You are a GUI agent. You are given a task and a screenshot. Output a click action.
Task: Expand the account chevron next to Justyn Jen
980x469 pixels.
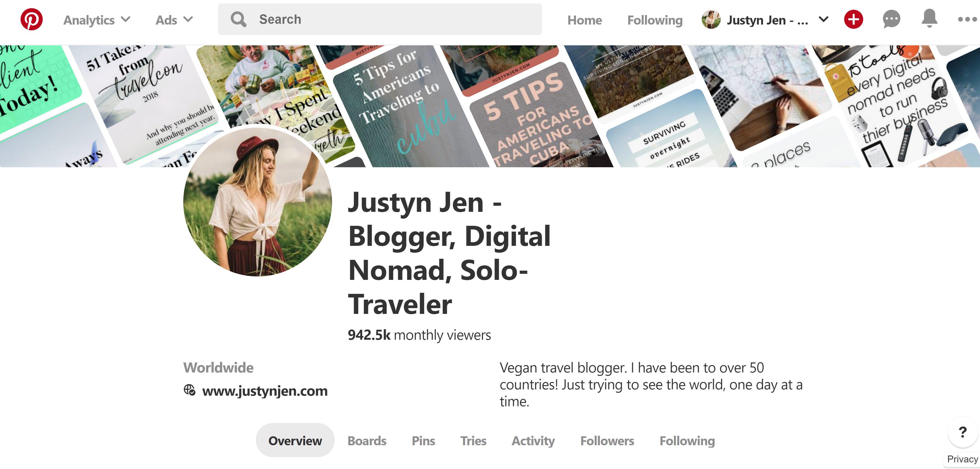click(x=824, y=20)
